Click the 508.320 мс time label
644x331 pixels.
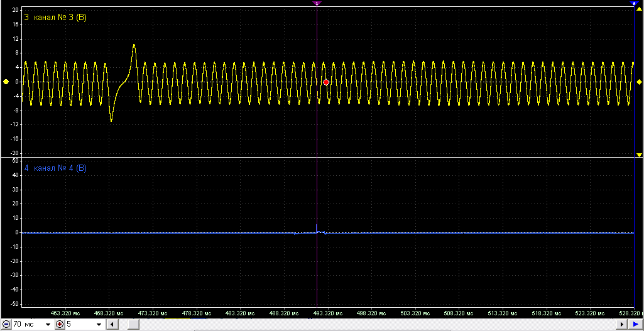(x=459, y=313)
